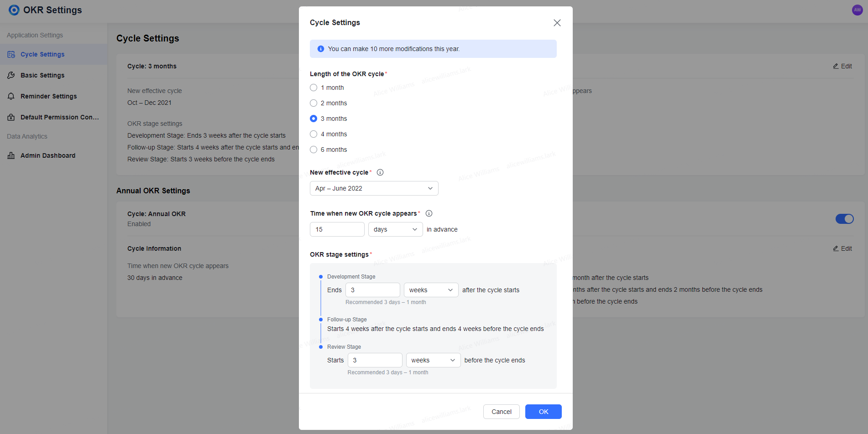Open Admin Dashboard via its chart icon
This screenshot has width=868, height=434.
[x=11, y=155]
